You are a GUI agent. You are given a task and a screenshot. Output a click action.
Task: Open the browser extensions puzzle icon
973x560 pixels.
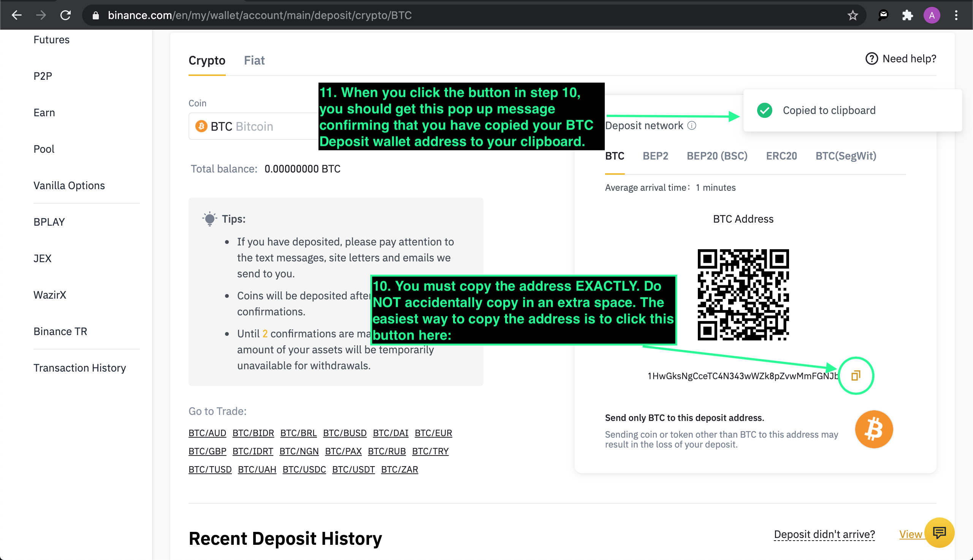[x=907, y=15]
